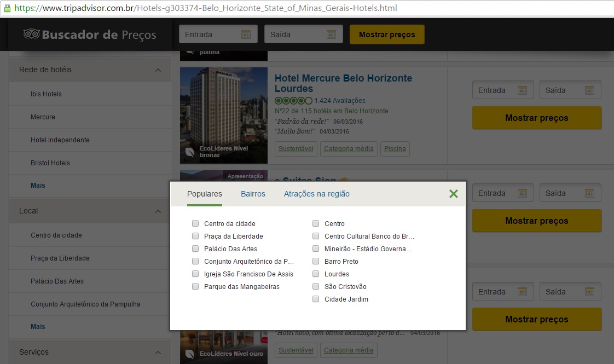Tick the Mineirão - Estádio checkbox

316,249
